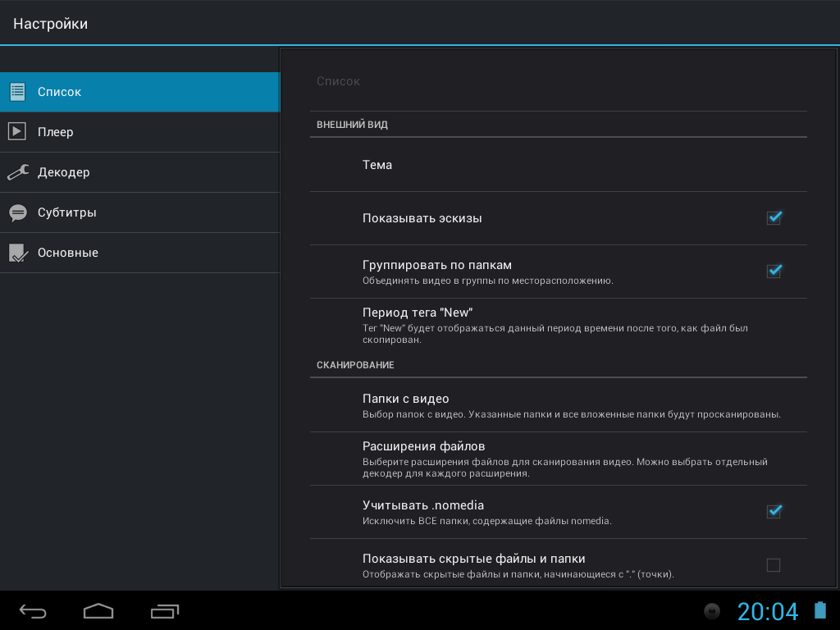Click the wrench icon for Декодер
This screenshot has width=840, height=630.
click(17, 172)
